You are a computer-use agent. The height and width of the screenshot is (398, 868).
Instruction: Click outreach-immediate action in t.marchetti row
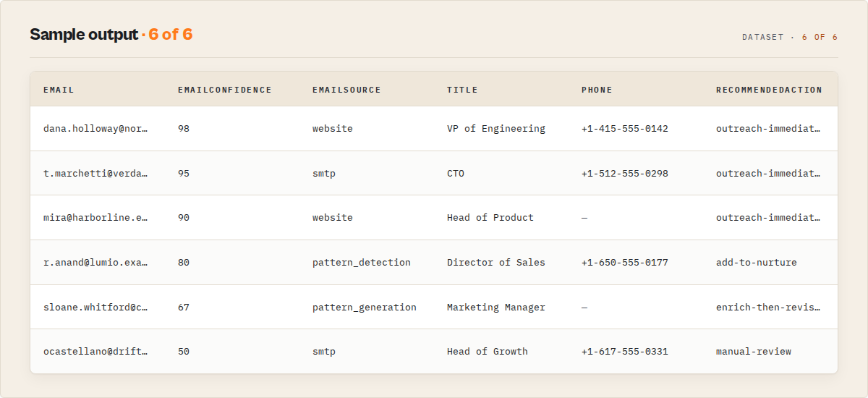(x=768, y=173)
